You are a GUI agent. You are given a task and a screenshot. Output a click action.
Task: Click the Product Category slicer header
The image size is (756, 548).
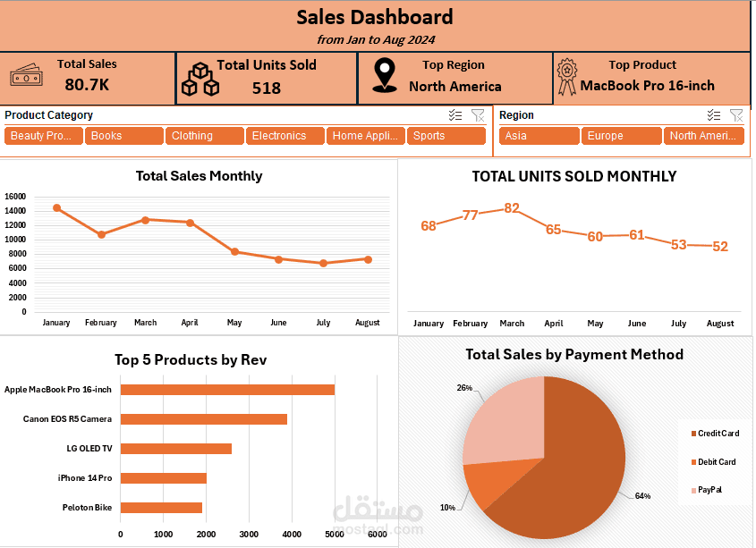point(48,115)
